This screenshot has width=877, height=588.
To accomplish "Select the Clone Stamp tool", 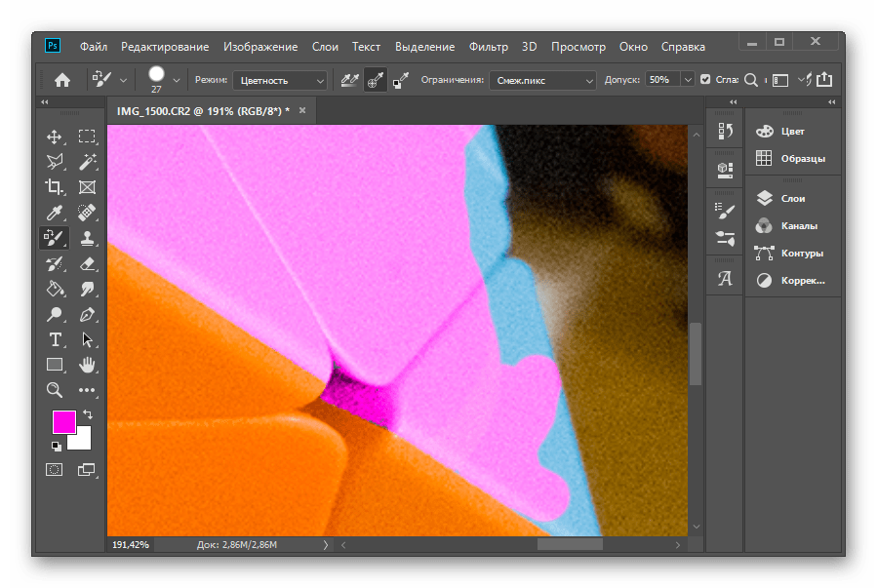I will click(x=87, y=238).
